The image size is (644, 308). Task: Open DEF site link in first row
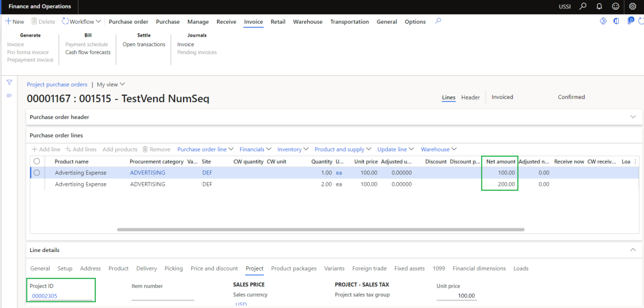207,173
